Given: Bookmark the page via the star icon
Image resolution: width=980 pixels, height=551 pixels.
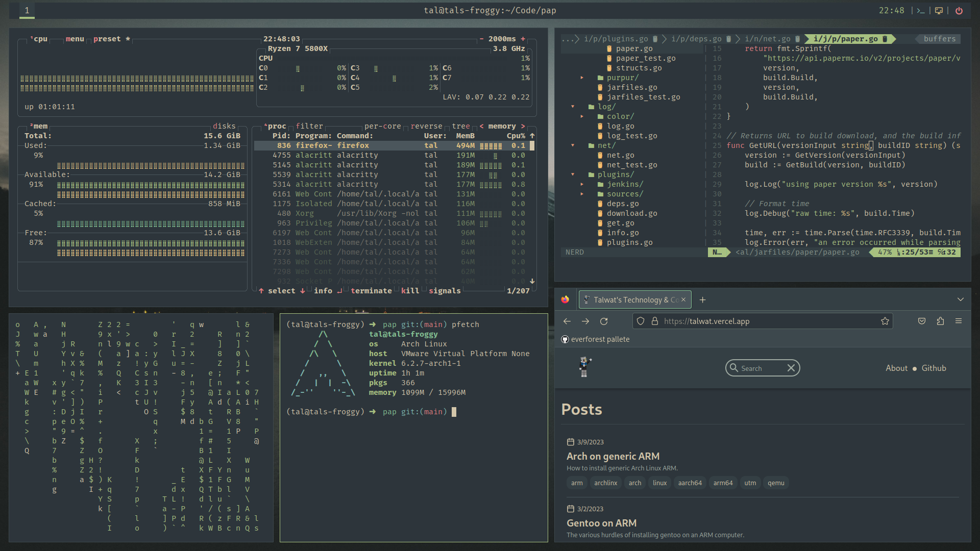Looking at the screenshot, I should pos(886,321).
